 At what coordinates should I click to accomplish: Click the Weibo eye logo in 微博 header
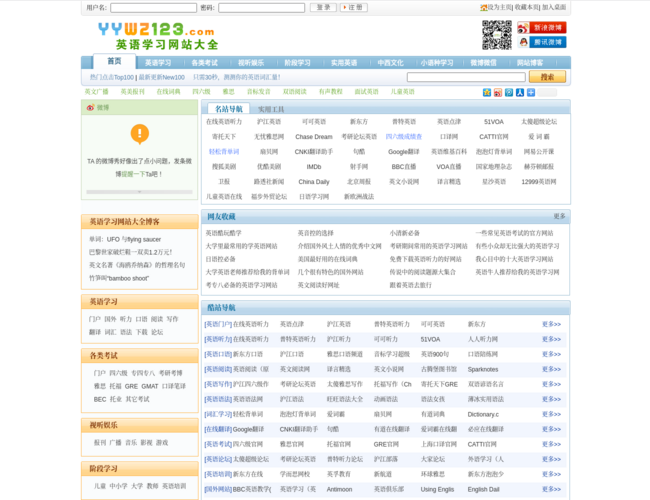[90, 108]
